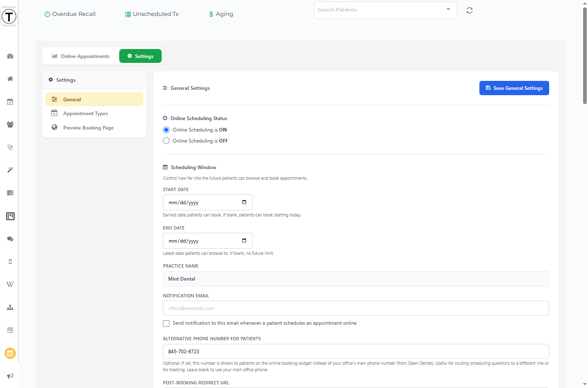Open the form sheet icon in sidebar

10,330
